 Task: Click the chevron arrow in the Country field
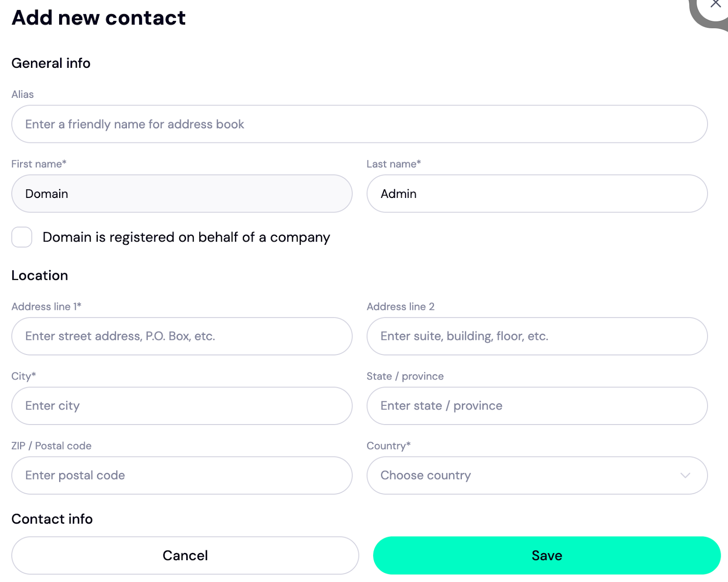click(685, 476)
